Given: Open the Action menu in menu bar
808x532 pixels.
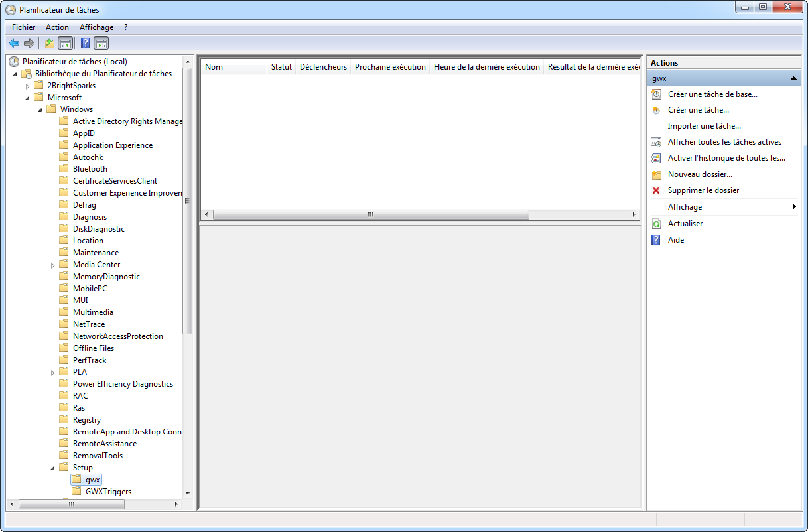Looking at the screenshot, I should (57, 27).
